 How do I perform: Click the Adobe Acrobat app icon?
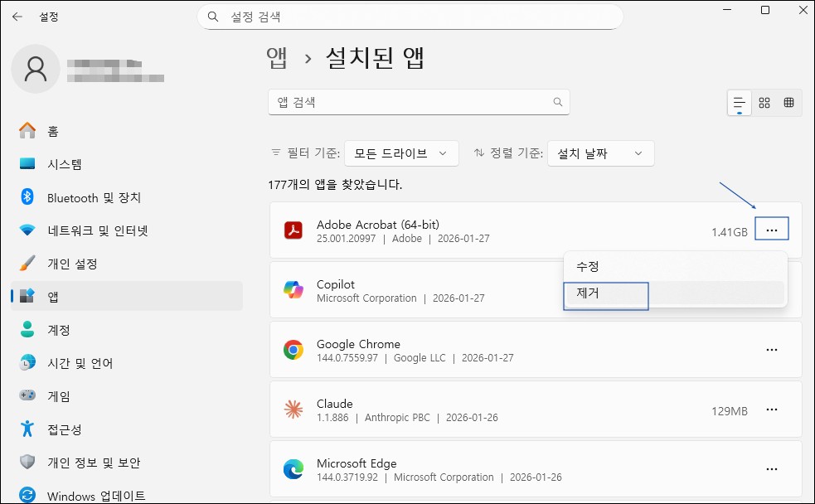[x=293, y=230]
